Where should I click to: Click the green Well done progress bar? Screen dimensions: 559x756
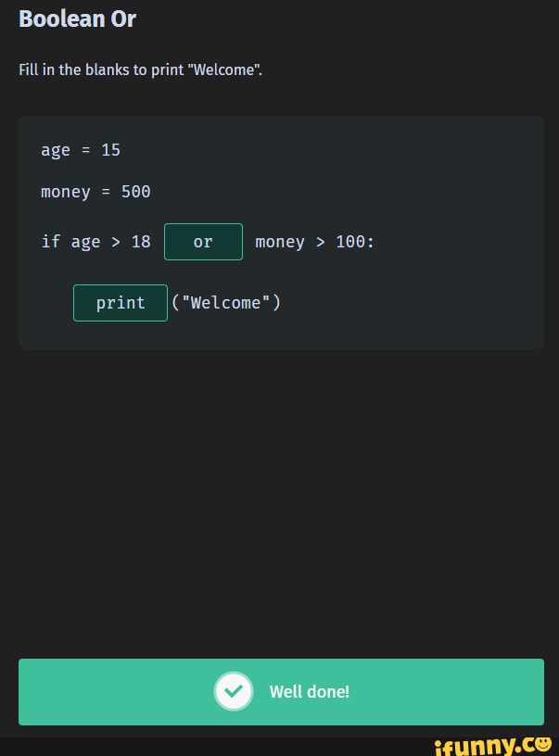pyautogui.click(x=281, y=691)
